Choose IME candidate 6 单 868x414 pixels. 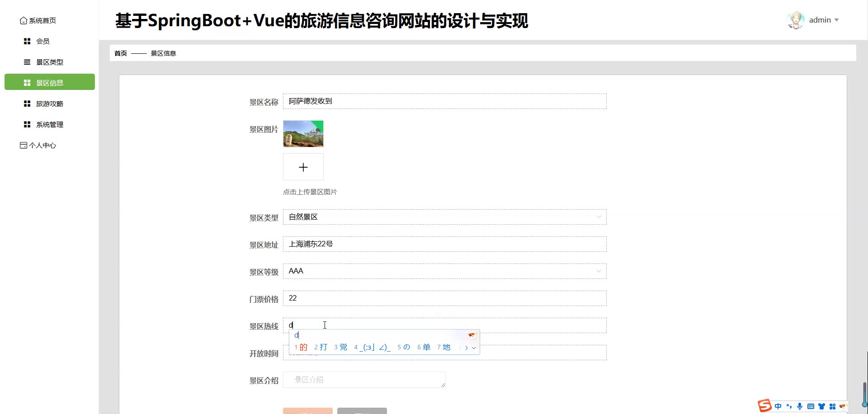point(424,347)
